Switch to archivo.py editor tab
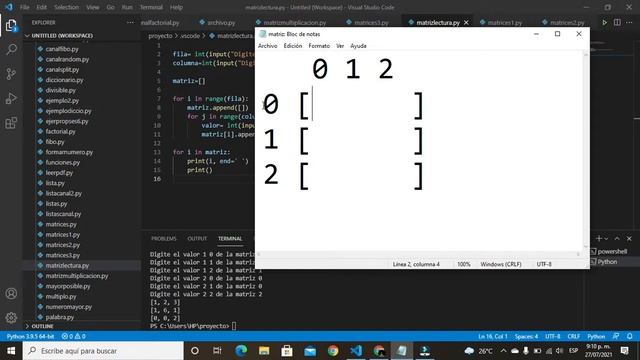Screen dimensions: 640x360 217,22
